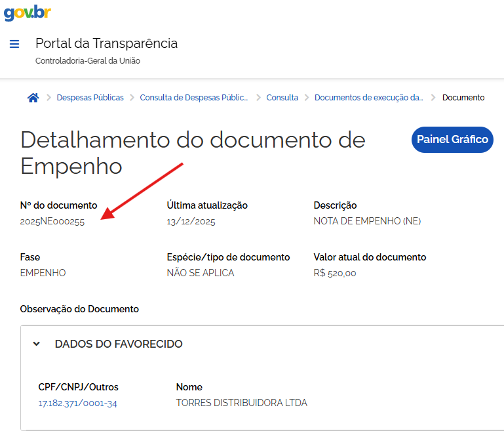Click the gov.br logo
The height and width of the screenshot is (435, 504).
point(27,12)
